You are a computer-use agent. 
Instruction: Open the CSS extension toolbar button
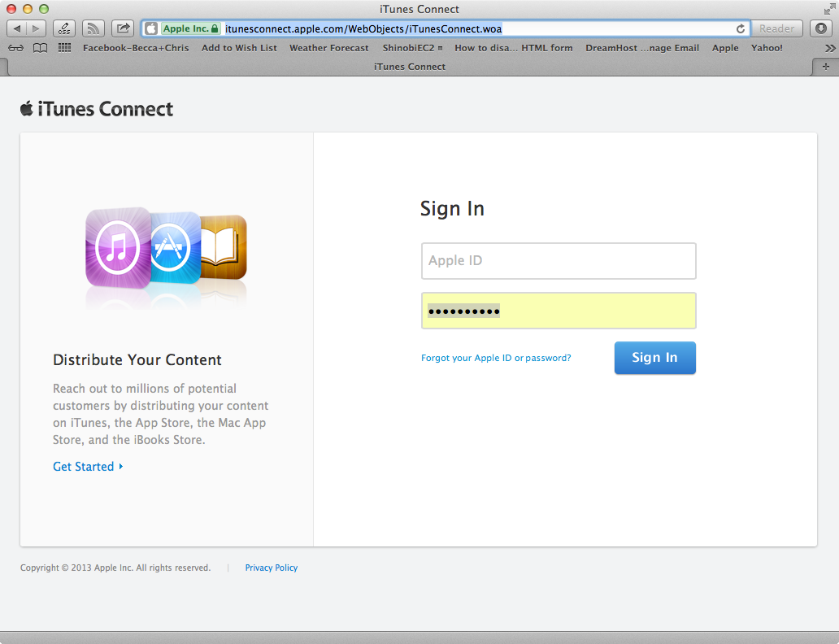[x=64, y=28]
